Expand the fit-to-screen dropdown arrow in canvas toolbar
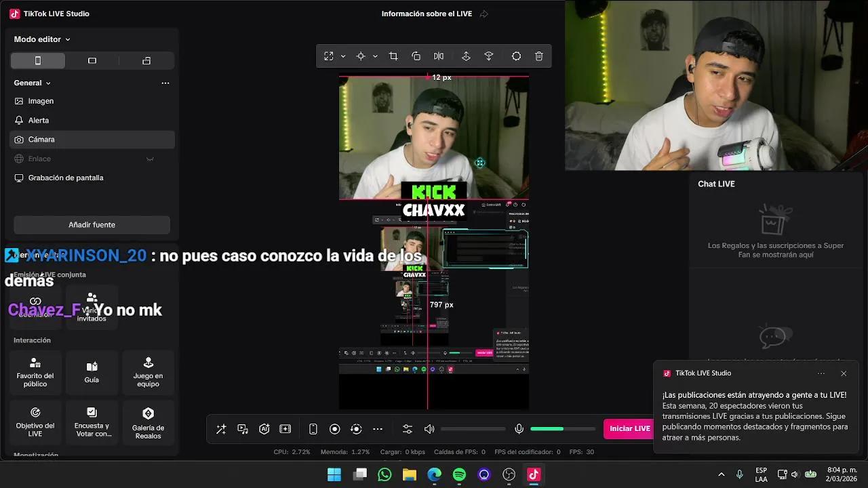 pyautogui.click(x=343, y=56)
